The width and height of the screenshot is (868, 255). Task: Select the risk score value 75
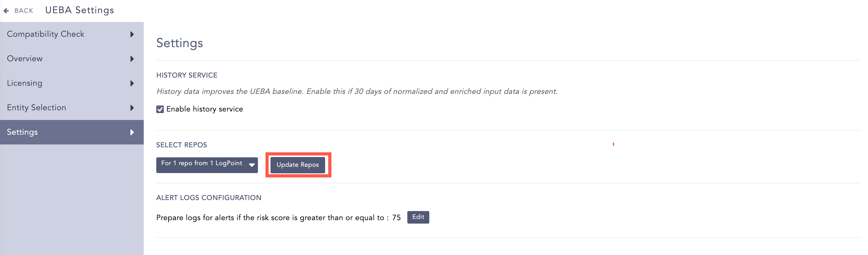[397, 218]
